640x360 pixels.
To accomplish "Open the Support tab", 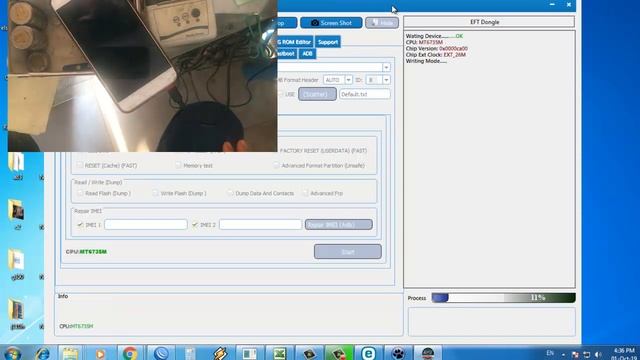I will pyautogui.click(x=328, y=42).
